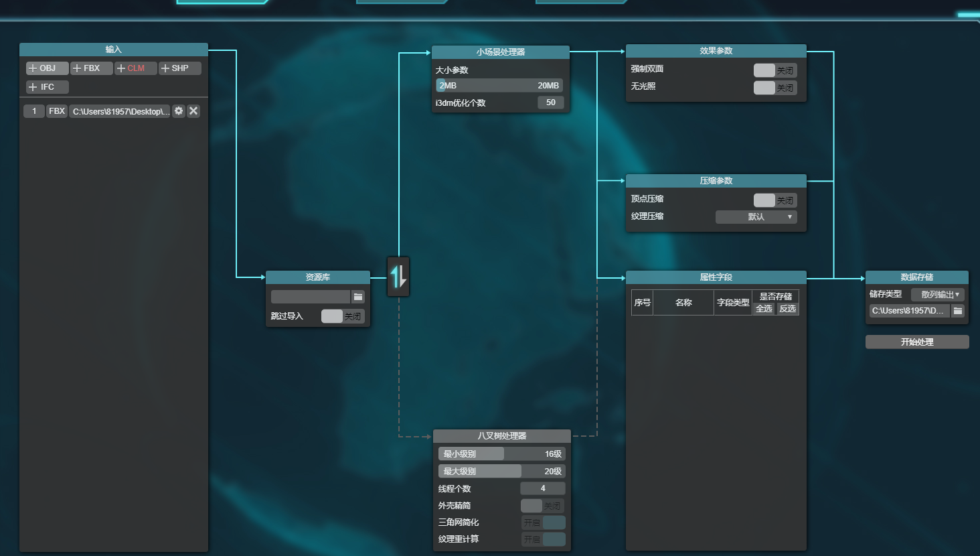Screen dimensions: 980x556
Task: Toggle 顶点压缩 switch in 压缩参数
Action: [x=766, y=200]
